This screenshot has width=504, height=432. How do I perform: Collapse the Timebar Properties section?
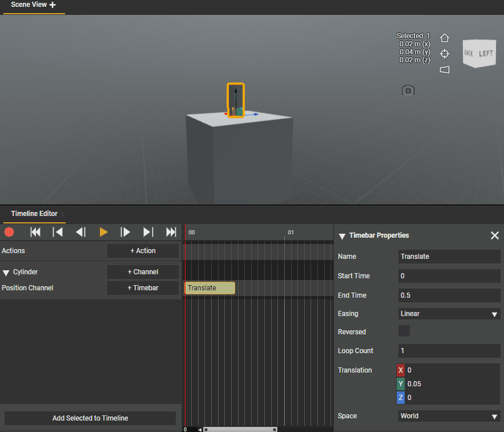(342, 236)
